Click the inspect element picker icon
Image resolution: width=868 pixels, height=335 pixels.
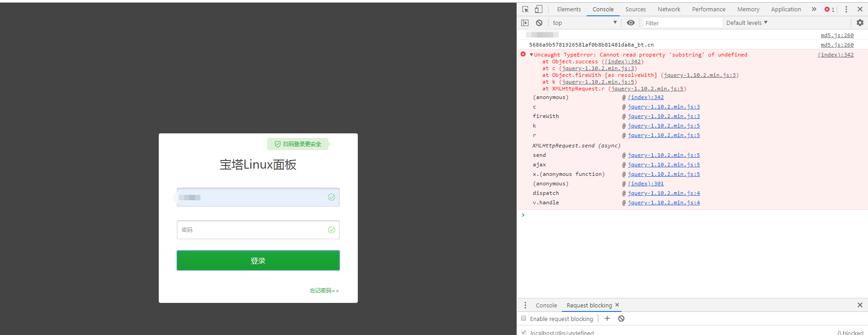(525, 9)
